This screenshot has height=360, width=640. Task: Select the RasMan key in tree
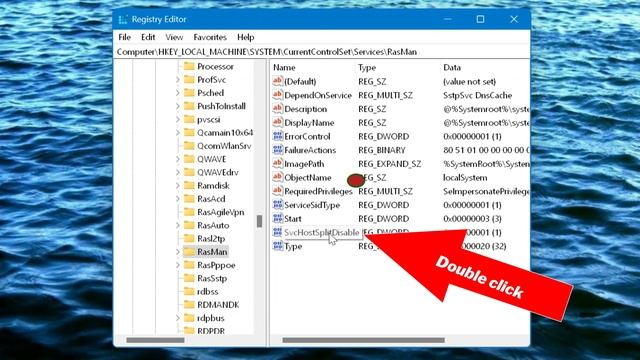212,252
